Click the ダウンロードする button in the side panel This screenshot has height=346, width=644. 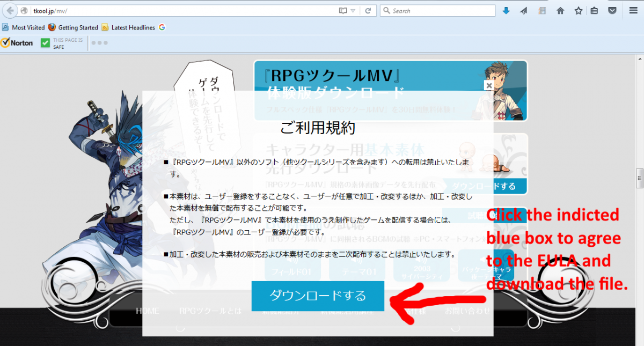484,186
